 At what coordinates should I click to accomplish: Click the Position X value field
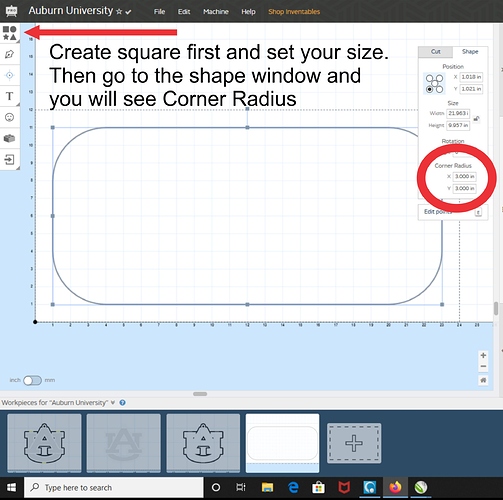471,77
